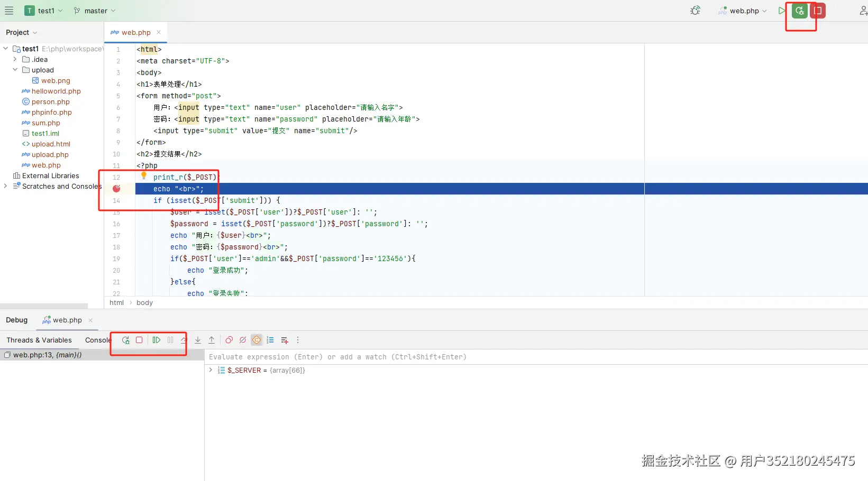Screen dimensions: 868x481
Task: Resume program execution
Action: (157, 340)
